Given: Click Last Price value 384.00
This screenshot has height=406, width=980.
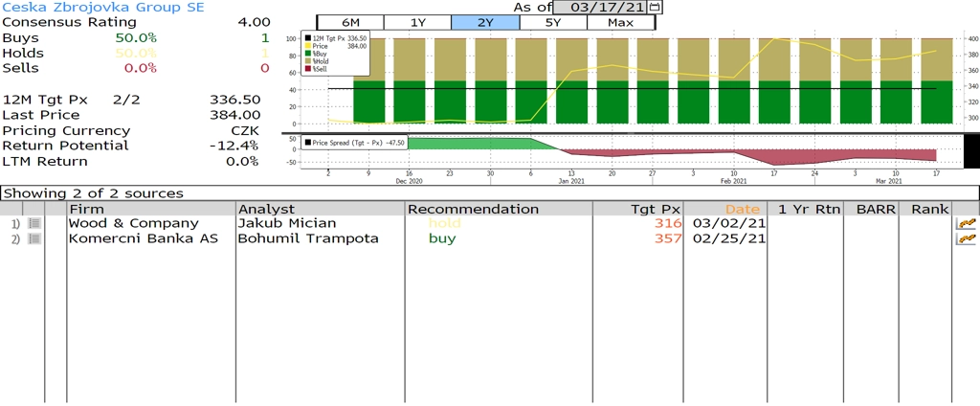Looking at the screenshot, I should [x=235, y=115].
